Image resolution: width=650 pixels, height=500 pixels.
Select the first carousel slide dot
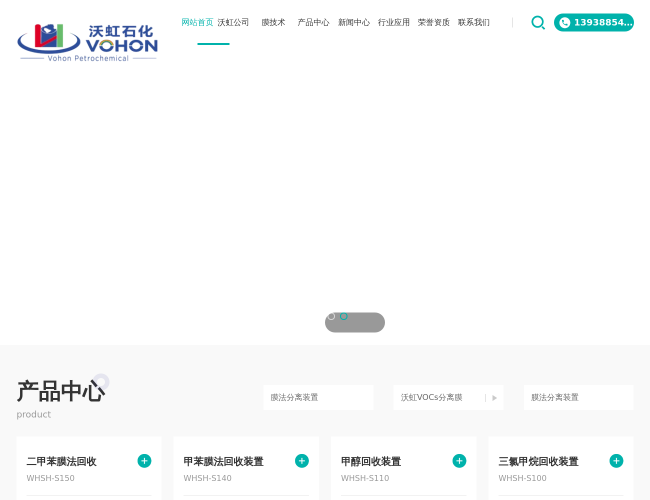[332, 317]
